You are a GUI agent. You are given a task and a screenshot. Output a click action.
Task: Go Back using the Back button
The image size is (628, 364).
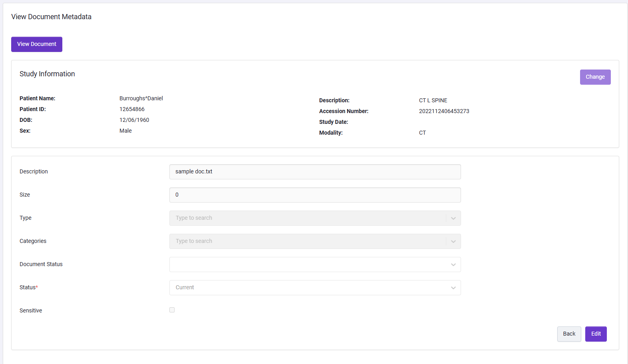pos(569,334)
